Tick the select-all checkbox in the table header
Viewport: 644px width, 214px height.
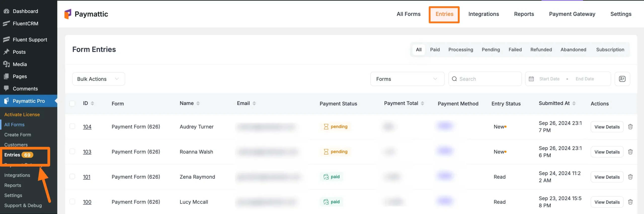click(x=72, y=103)
